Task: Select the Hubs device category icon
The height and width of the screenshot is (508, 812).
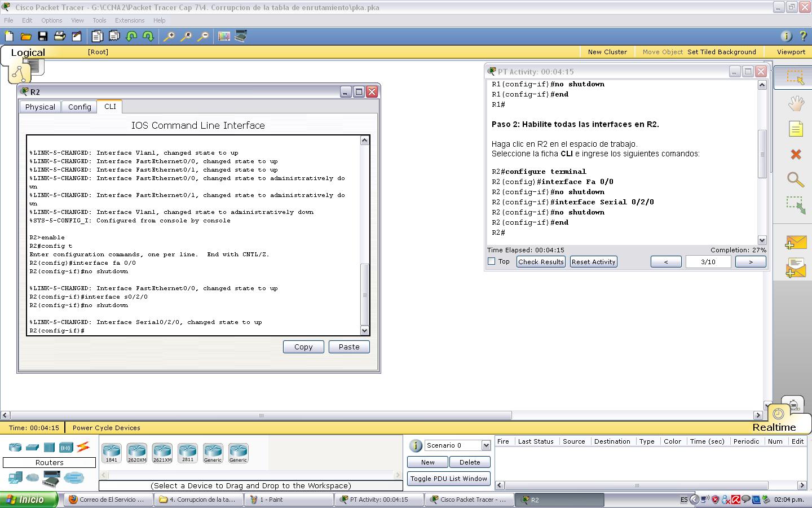Action: coord(49,448)
